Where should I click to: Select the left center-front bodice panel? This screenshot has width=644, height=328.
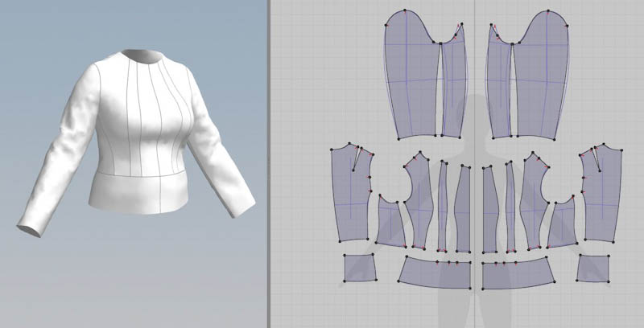[x=463, y=209]
